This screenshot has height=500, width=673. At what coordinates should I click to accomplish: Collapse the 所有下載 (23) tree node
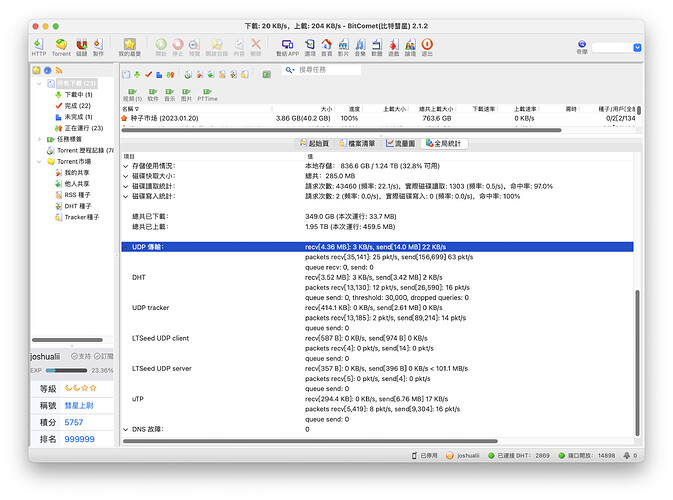(x=39, y=83)
